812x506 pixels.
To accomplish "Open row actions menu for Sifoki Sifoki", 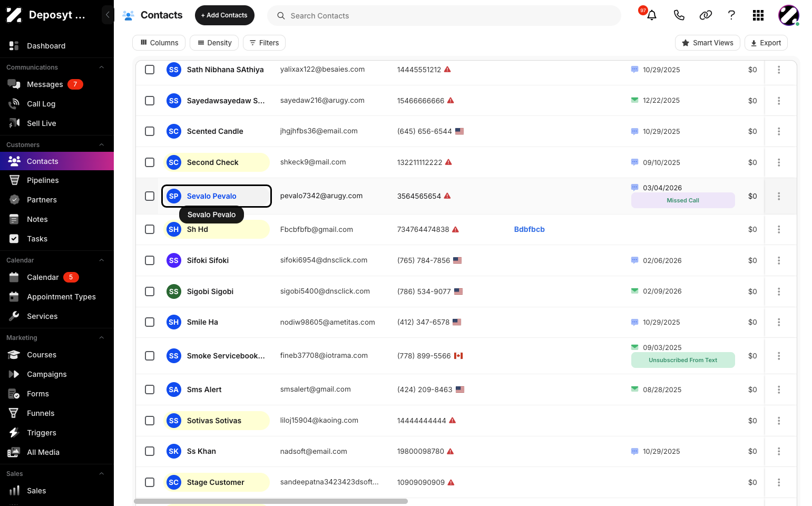I will pyautogui.click(x=779, y=260).
